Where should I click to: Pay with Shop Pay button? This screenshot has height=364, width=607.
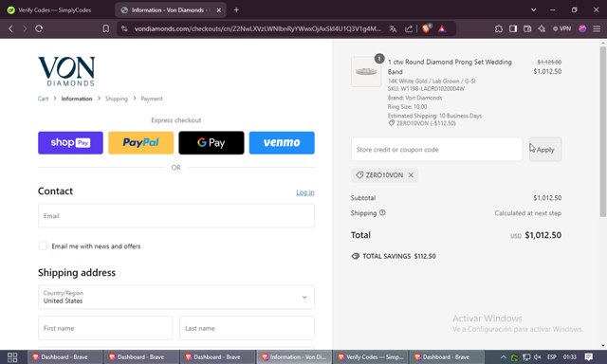click(70, 143)
